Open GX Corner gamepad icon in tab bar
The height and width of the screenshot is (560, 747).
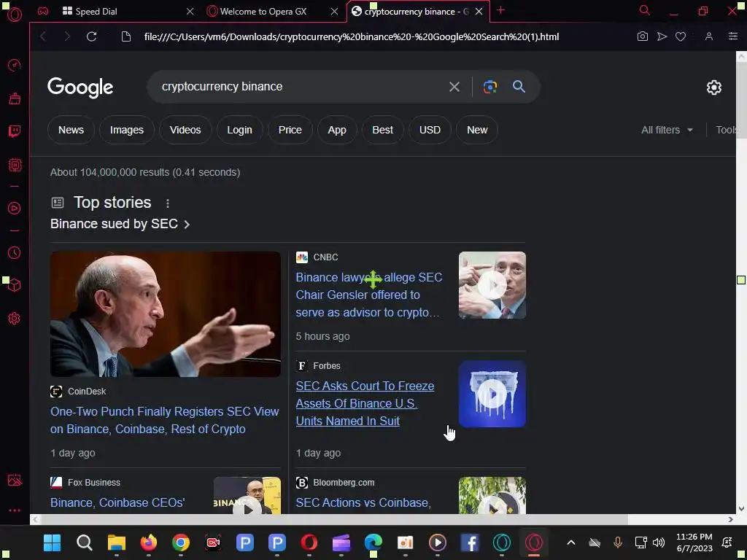point(43,11)
